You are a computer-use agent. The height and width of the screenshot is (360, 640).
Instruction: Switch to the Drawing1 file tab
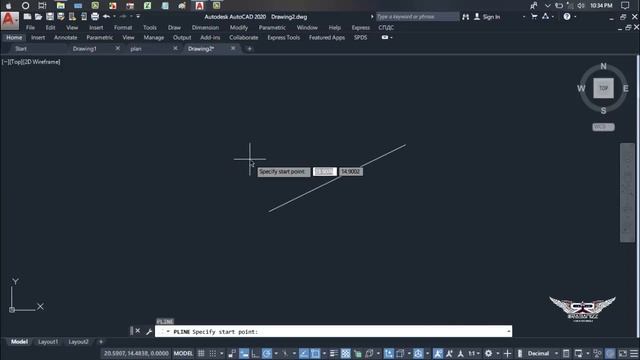85,49
